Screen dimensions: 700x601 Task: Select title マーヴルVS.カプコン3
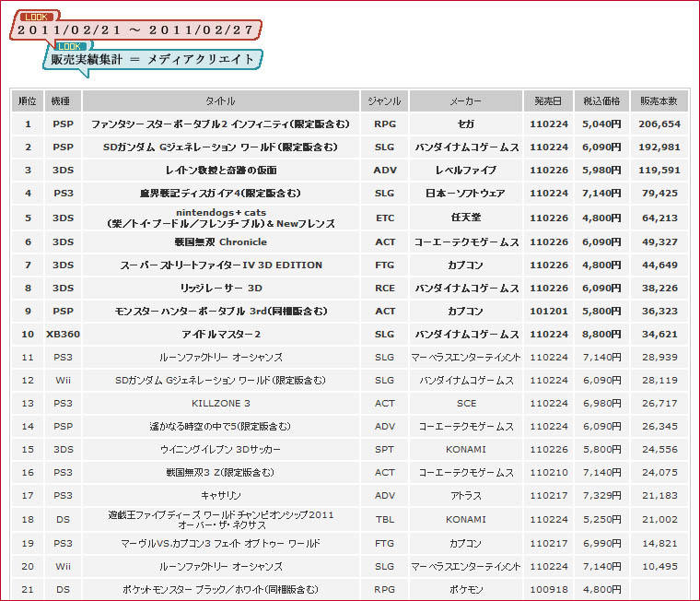click(220, 543)
